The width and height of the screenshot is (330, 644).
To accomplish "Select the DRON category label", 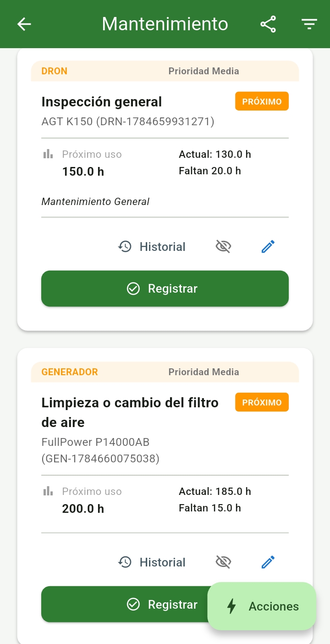I will click(x=54, y=71).
